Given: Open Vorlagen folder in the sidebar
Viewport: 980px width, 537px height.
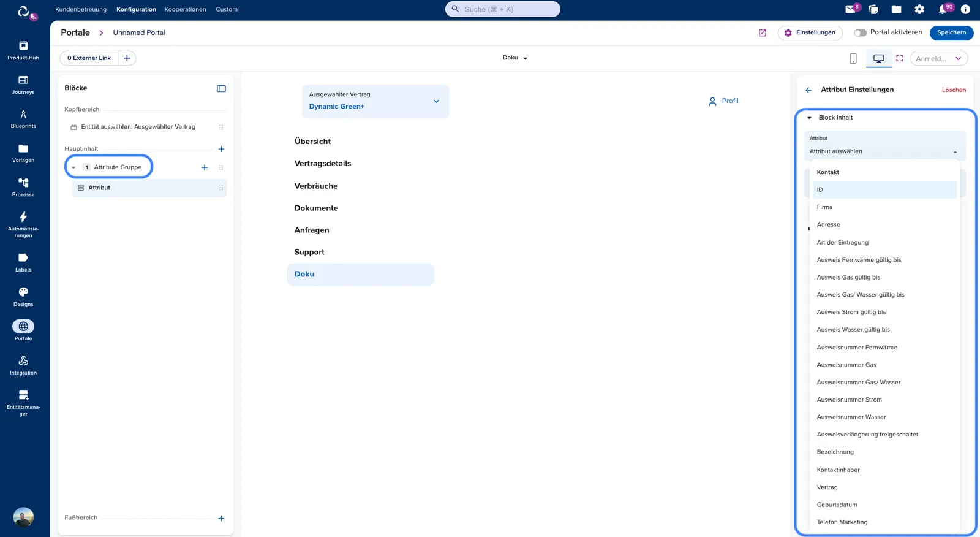Looking at the screenshot, I should [23, 153].
